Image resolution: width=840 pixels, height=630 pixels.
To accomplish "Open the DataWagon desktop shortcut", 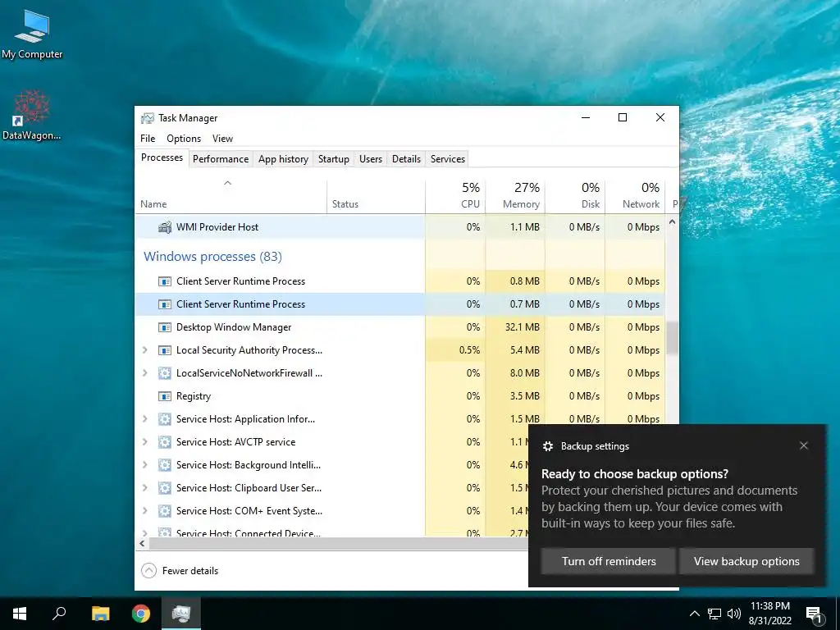I will 32,115.
